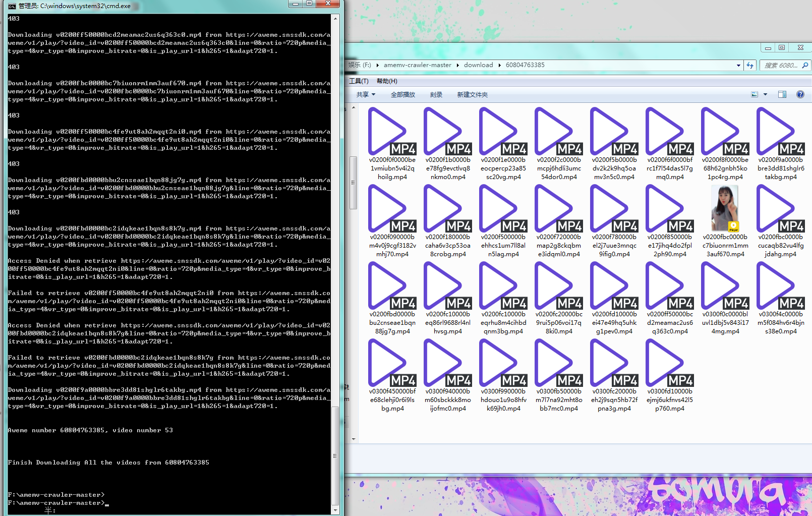Select file v0200fd10000bei47e49hq5uhkg1pev0.mp4
Screen dimensions: 812x516
click(614, 298)
